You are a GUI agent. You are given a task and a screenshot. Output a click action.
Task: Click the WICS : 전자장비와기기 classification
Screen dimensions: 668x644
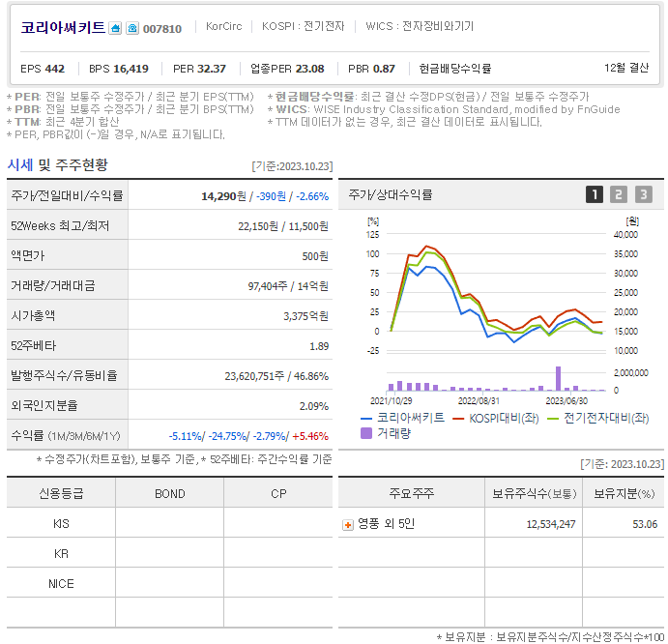coord(420,26)
